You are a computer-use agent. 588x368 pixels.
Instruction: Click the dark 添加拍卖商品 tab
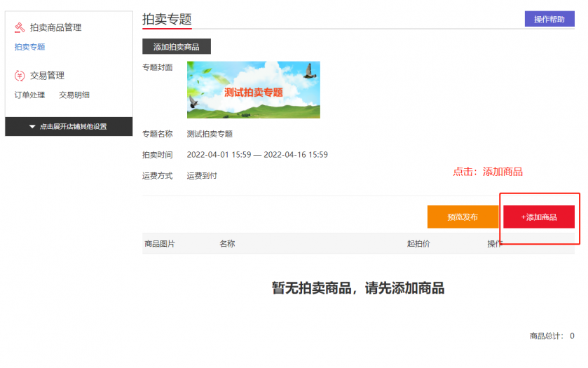pyautogui.click(x=176, y=46)
